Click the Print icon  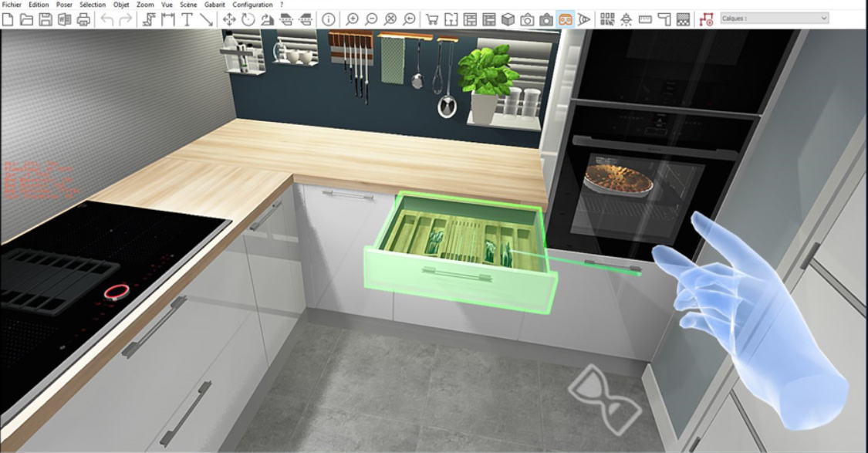click(83, 19)
